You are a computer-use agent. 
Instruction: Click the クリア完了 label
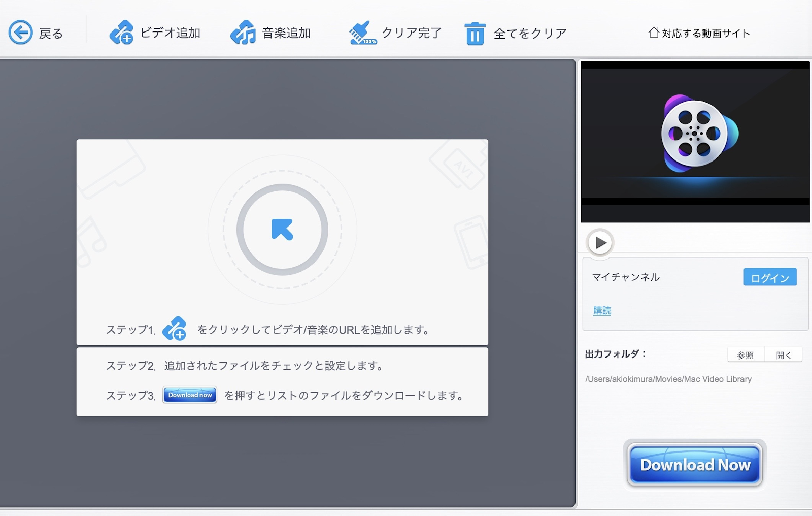click(412, 33)
